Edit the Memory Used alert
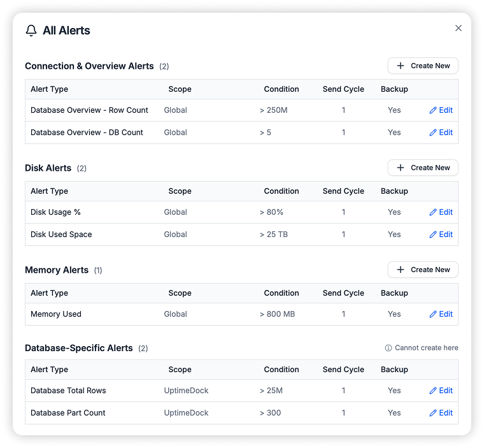Viewport: 484px width, 448px height. 441,314
